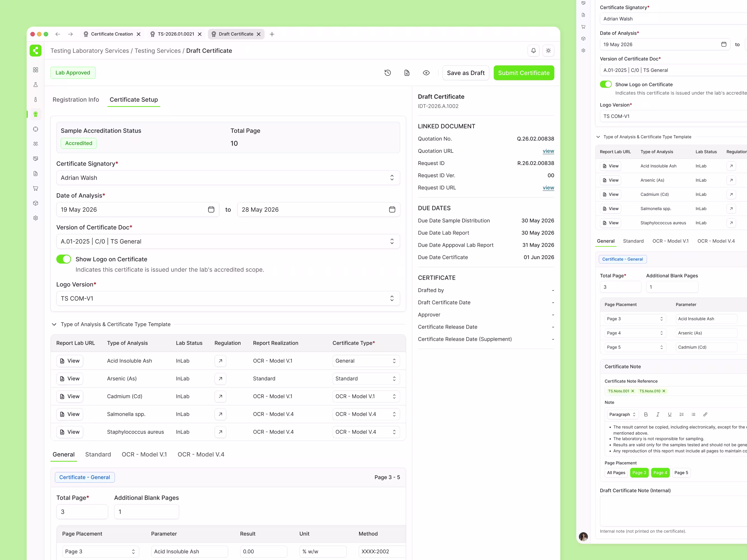Open calendar picker for 28 May 2026

[x=392, y=210]
